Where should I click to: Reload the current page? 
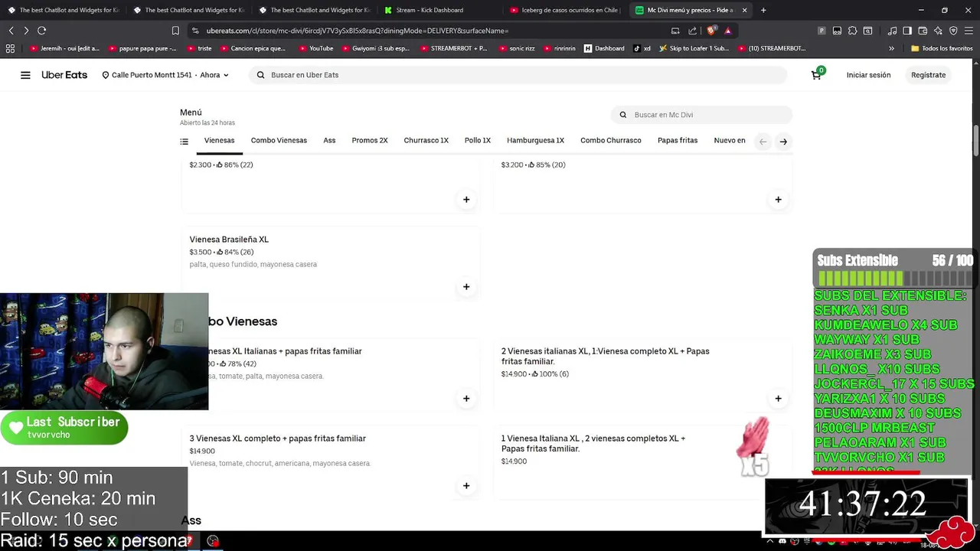(x=42, y=31)
